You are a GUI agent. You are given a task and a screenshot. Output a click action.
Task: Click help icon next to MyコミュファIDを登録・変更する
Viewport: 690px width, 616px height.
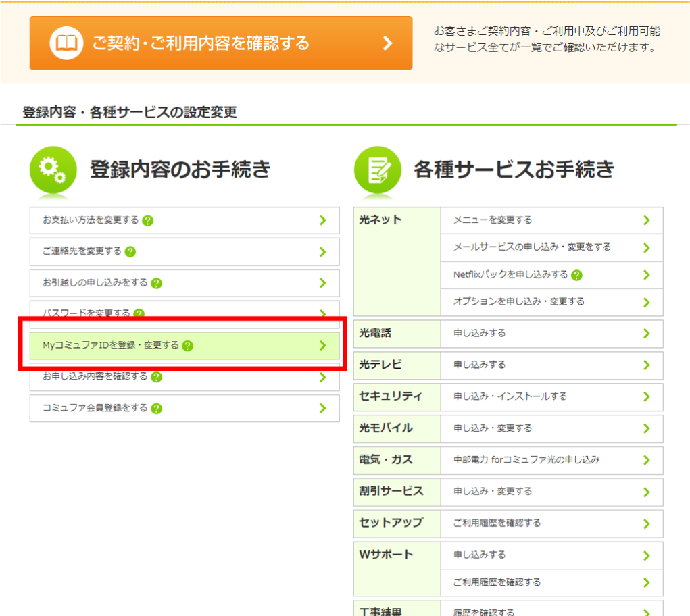coord(188,346)
